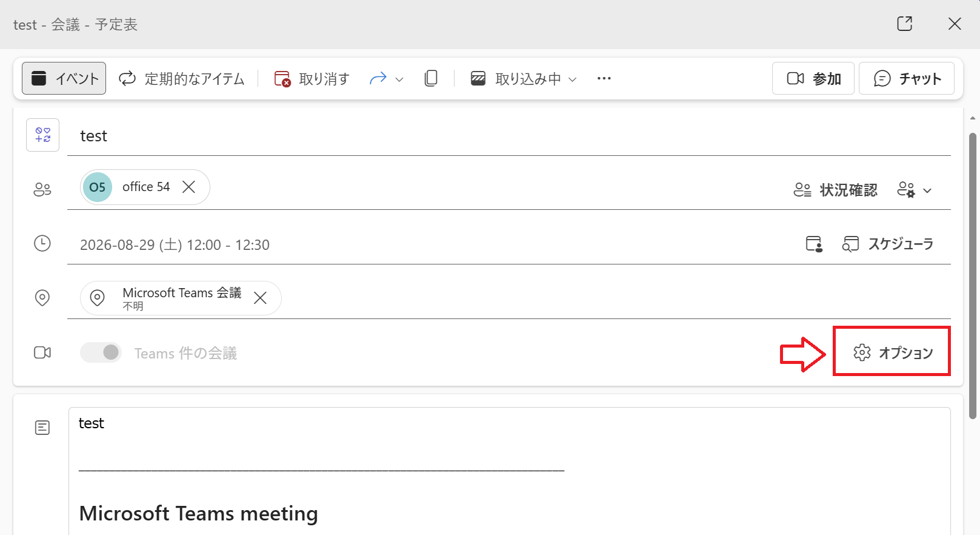980x535 pixels.
Task: Open the 取り込み中 status dropdown
Action: [524, 79]
